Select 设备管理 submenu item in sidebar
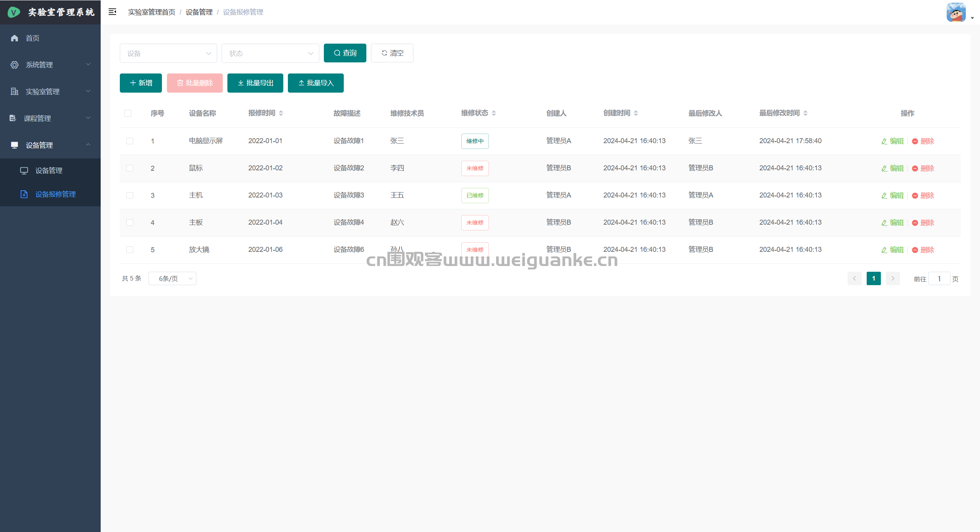Screen dimensions: 980x532 click(49, 171)
